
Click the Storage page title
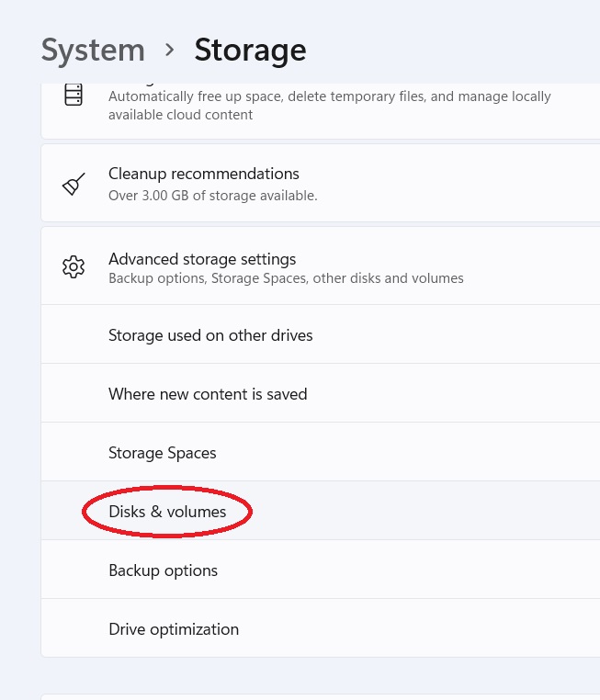[x=250, y=51]
